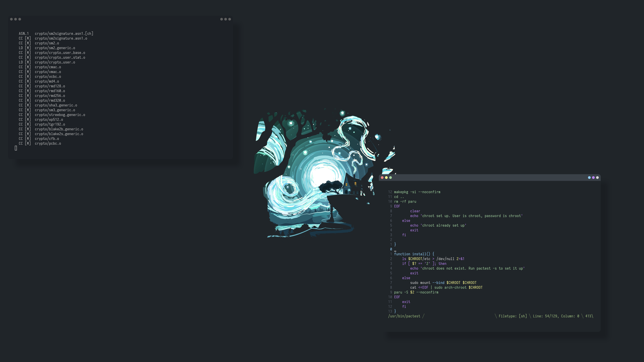This screenshot has width=644, height=362.
Task: Click the rightmost dot on the build terminal's title bar
Action: click(230, 19)
